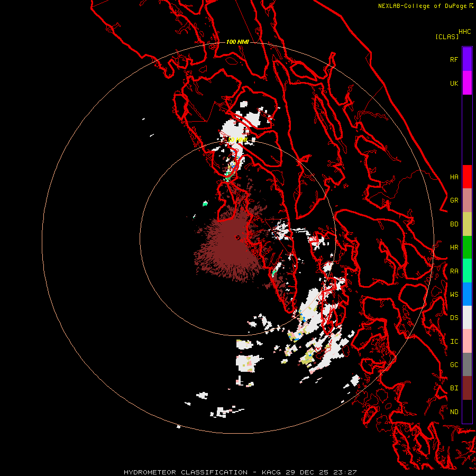This screenshot has height=476, width=476.
Task: Click the HR legend label
Action: point(454,248)
